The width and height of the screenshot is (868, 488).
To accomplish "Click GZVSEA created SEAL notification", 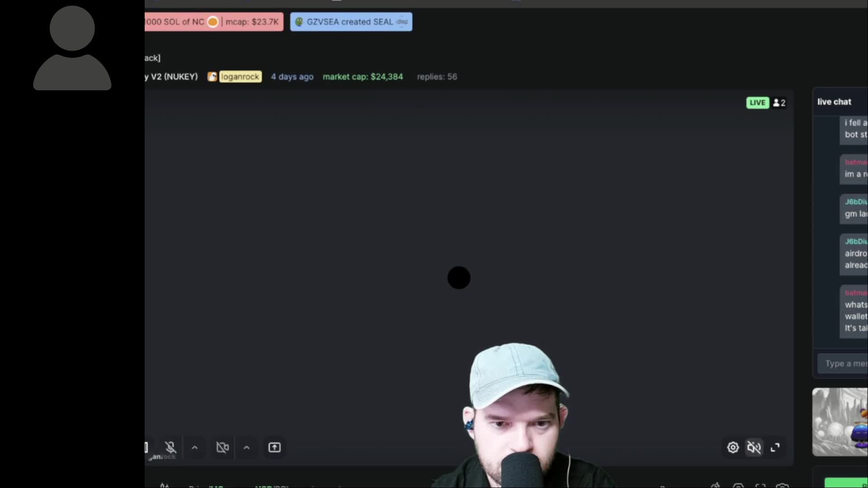I will [x=351, y=22].
